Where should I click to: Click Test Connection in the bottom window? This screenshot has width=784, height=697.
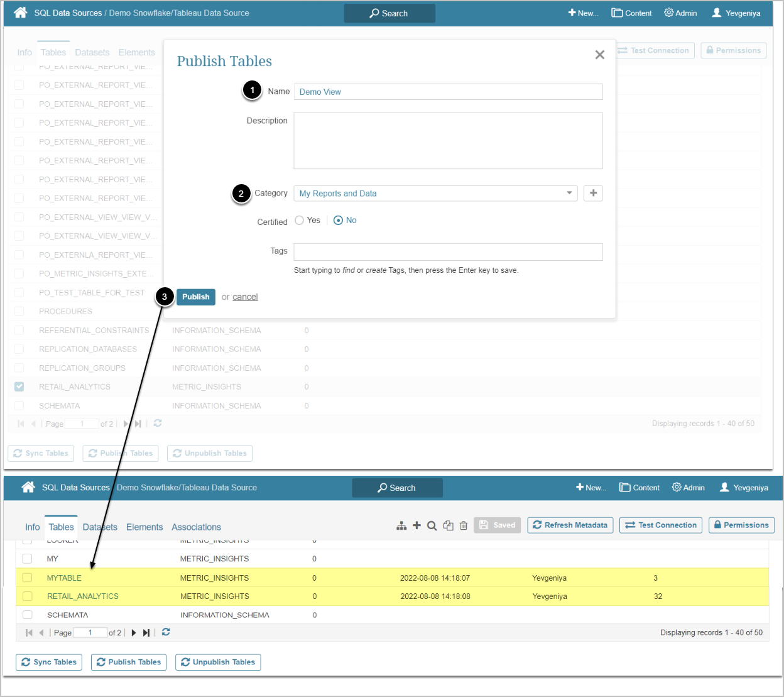(661, 525)
